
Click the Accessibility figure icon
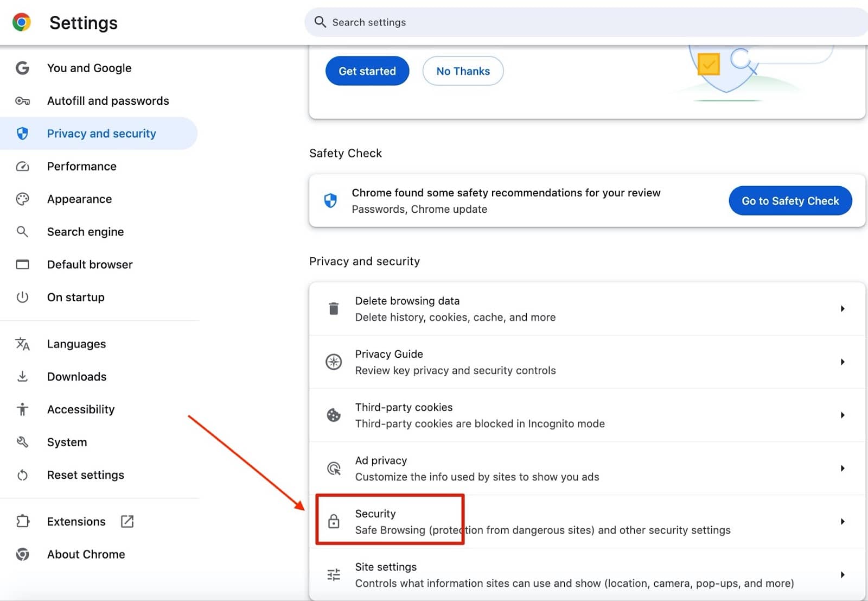tap(22, 409)
